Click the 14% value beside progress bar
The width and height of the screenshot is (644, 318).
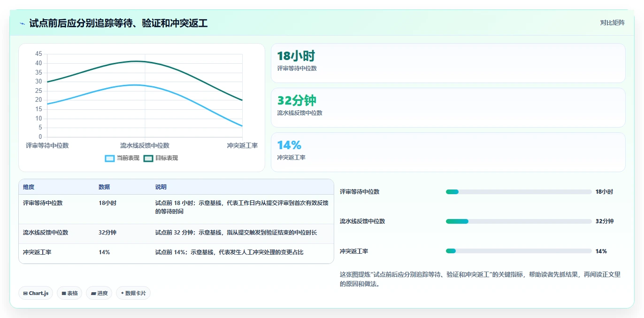click(x=601, y=251)
